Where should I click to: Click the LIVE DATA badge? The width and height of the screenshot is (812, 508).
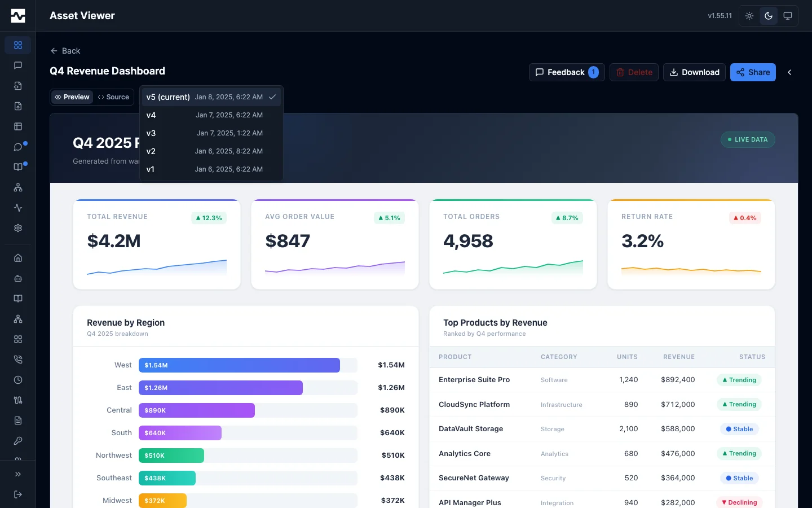(x=748, y=139)
